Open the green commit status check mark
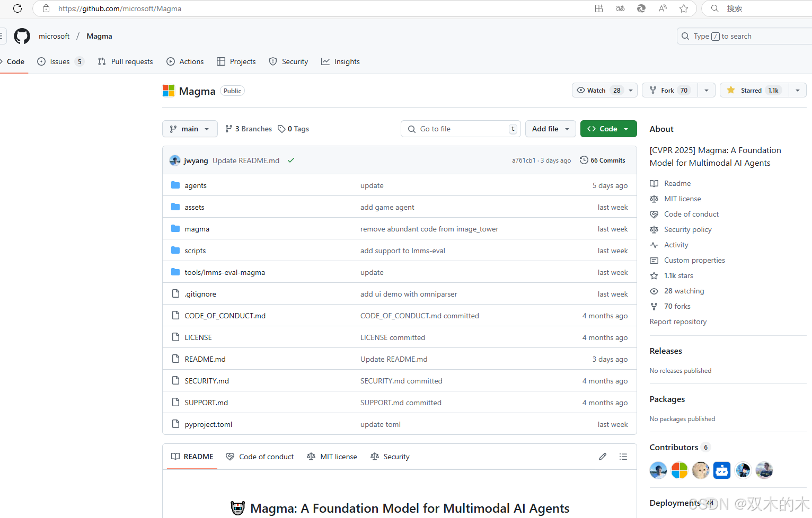This screenshot has width=812, height=518. [x=291, y=160]
